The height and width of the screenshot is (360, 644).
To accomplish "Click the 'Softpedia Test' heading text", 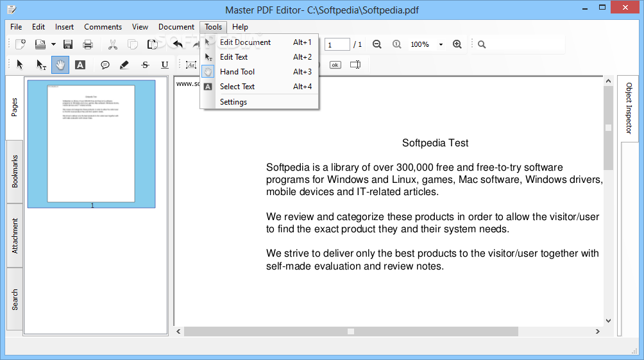I will pyautogui.click(x=435, y=142).
